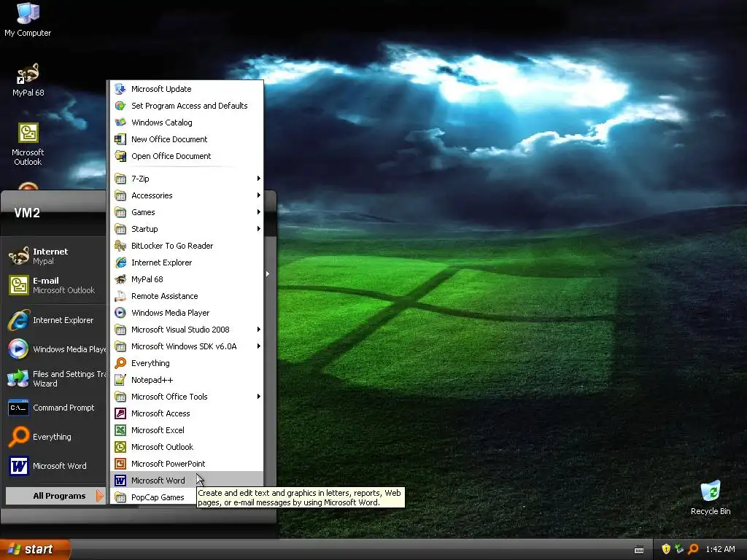Click Microsoft Visual Studio 2008 label
The width and height of the screenshot is (747, 560).
180,330
